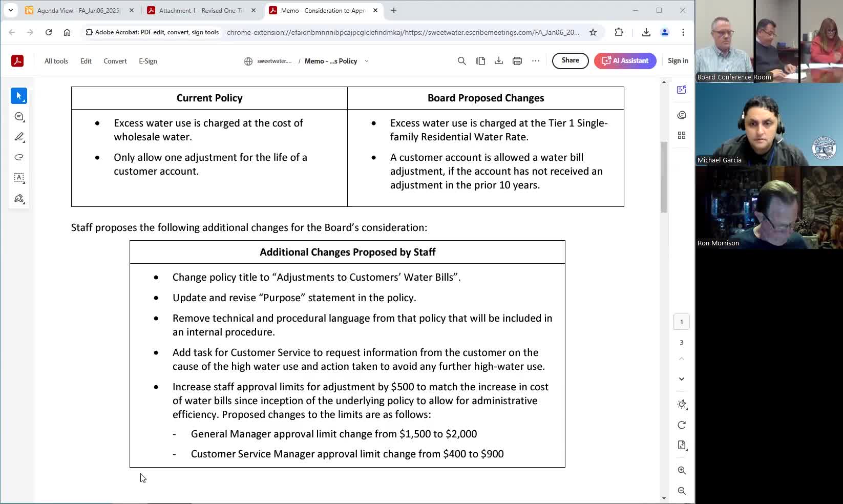Open the E-Sign menu in Acrobat
The width and height of the screenshot is (843, 504).
pos(148,61)
